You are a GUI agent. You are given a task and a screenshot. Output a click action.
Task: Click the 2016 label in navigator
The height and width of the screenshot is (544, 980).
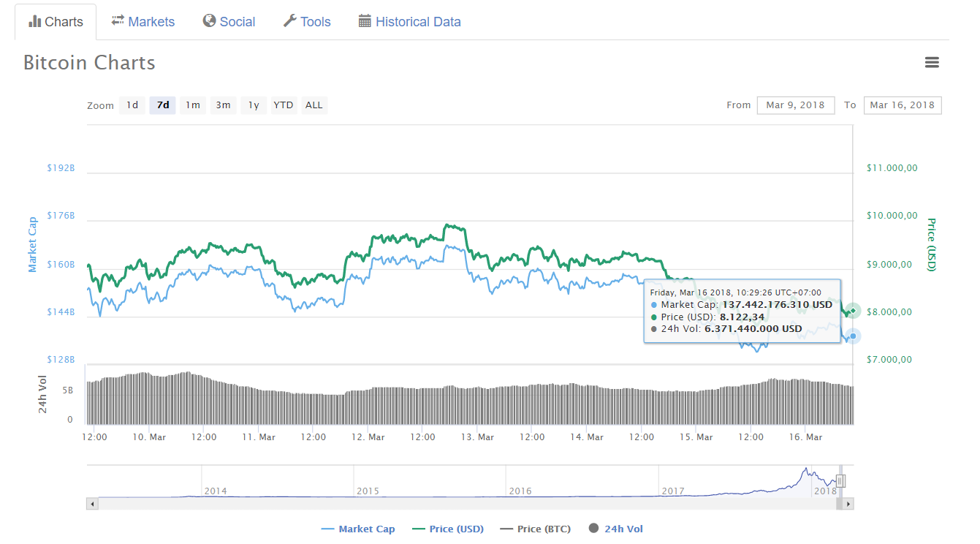point(520,491)
